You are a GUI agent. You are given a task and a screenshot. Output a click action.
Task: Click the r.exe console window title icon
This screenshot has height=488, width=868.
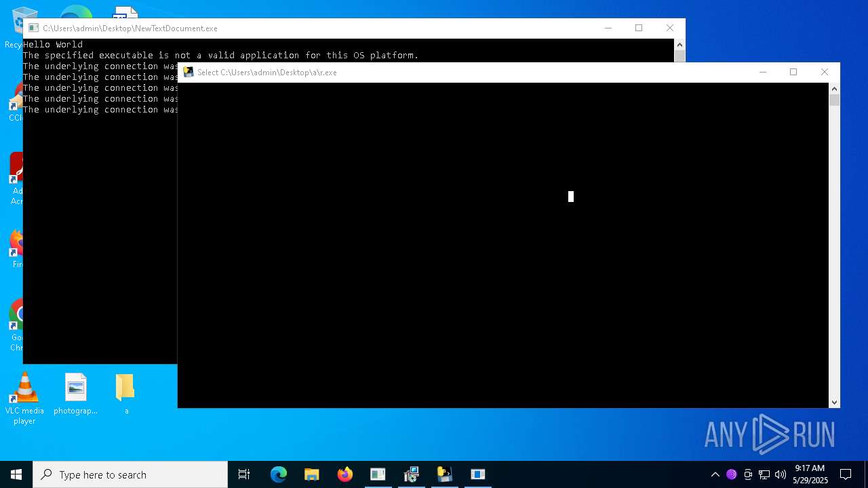pyautogui.click(x=189, y=73)
